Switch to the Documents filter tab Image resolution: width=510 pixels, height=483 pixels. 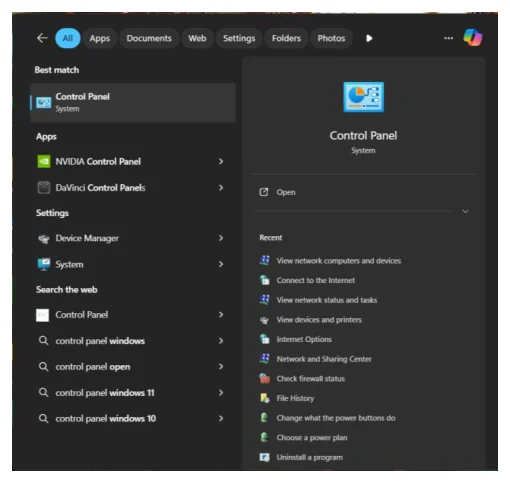click(149, 38)
